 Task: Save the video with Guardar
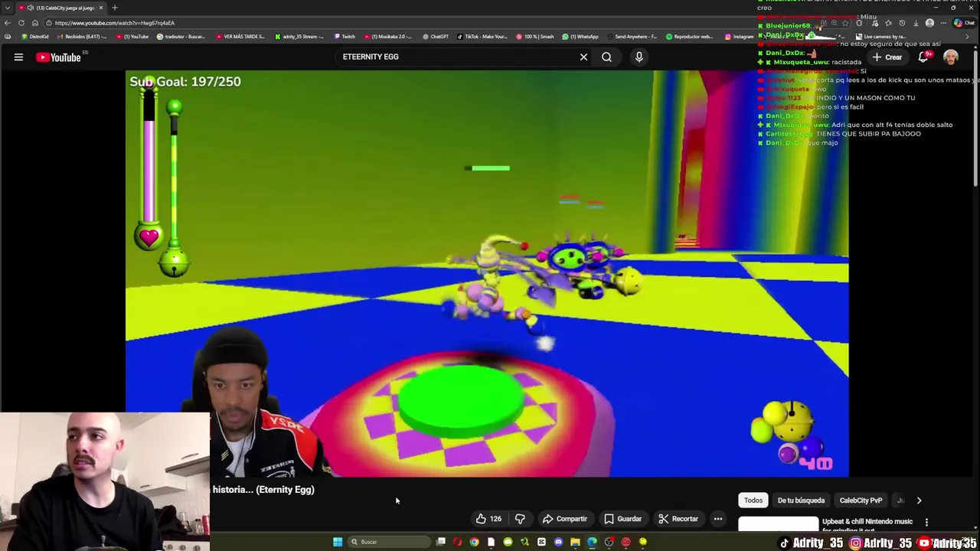(x=622, y=519)
